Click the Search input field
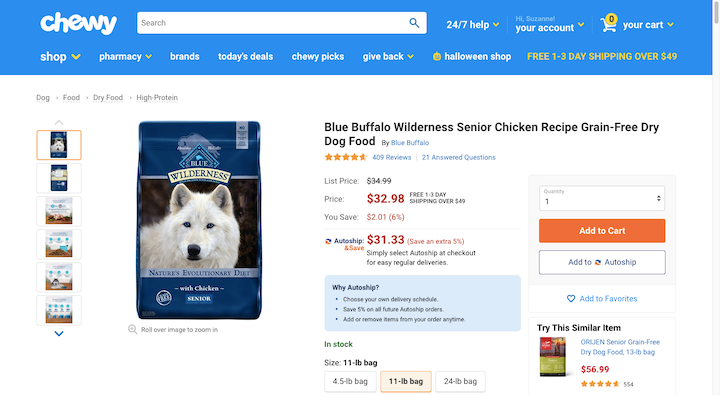 pyautogui.click(x=273, y=23)
